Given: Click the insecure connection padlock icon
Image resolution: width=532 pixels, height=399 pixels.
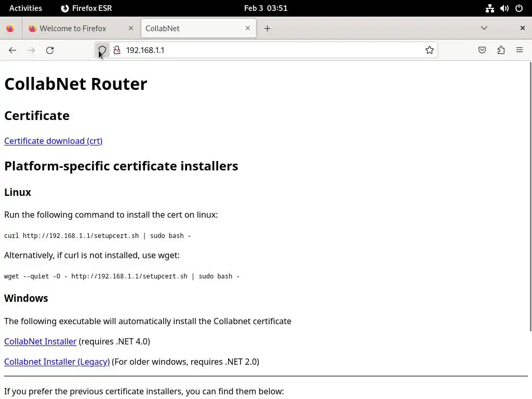Looking at the screenshot, I should 117,50.
